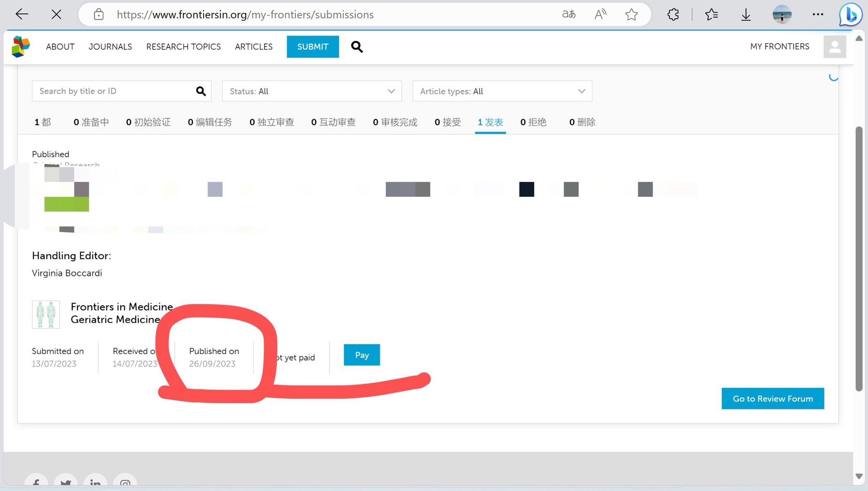Open the JOURNALS menu

coord(110,47)
